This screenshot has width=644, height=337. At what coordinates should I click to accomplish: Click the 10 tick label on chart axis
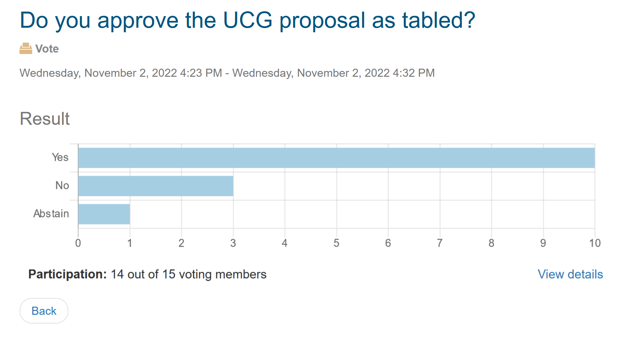coord(595,243)
